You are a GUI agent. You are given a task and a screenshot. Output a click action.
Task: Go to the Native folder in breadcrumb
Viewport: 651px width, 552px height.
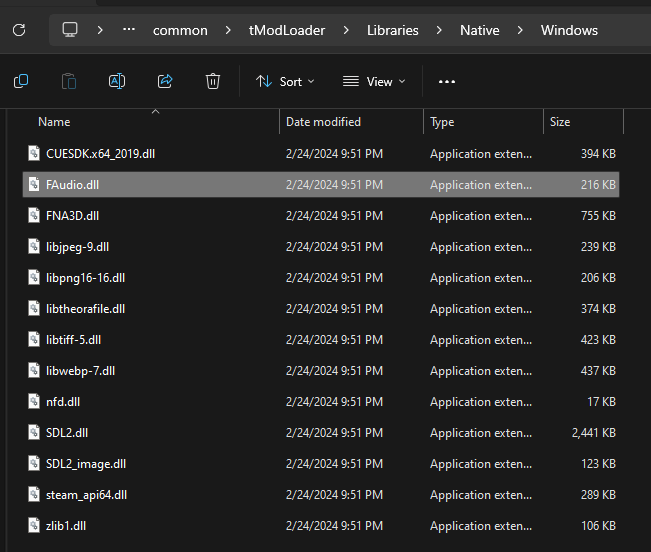coord(480,30)
